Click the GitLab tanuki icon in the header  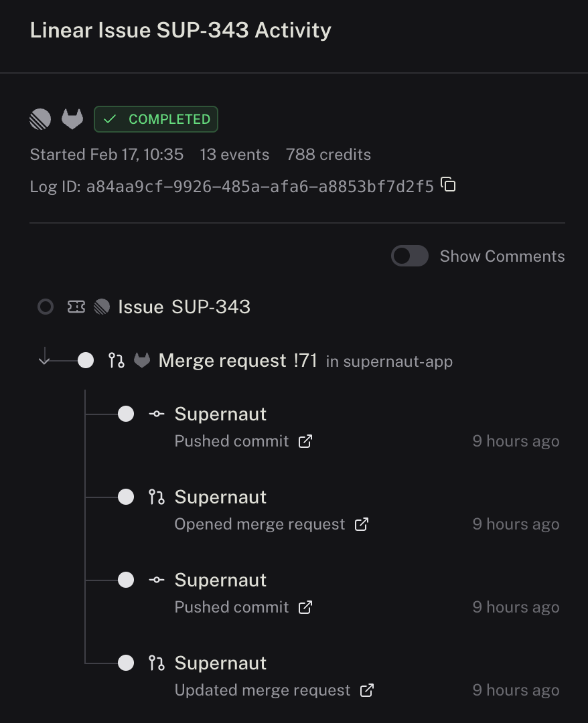(72, 118)
